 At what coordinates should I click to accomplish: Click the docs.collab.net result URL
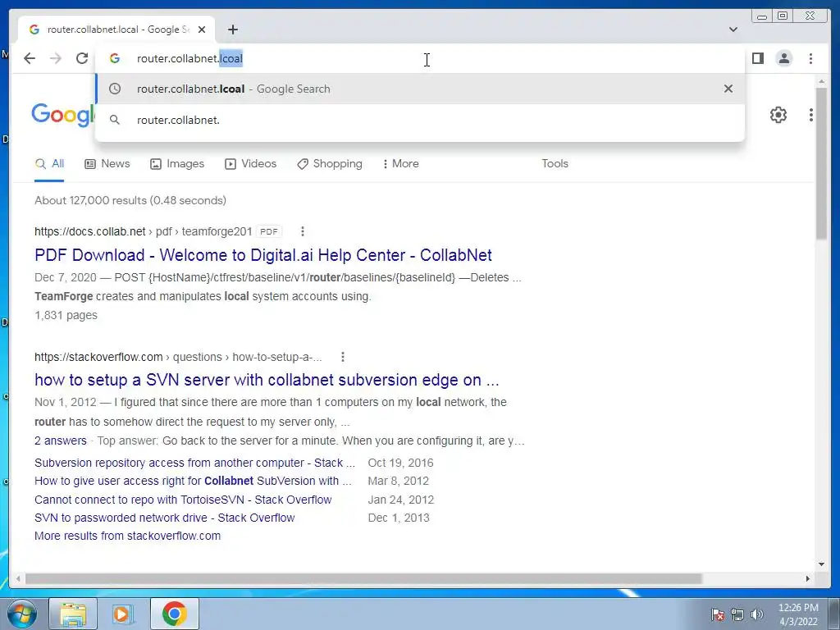tap(143, 231)
